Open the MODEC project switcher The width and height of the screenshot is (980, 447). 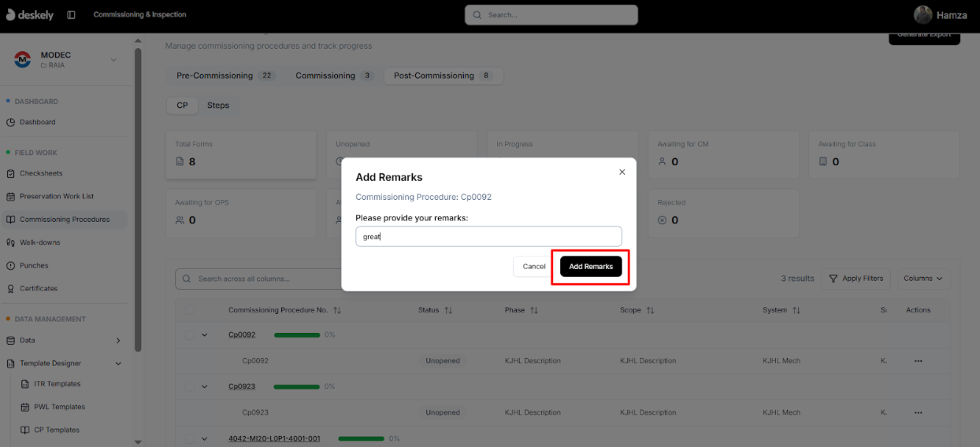[68, 60]
